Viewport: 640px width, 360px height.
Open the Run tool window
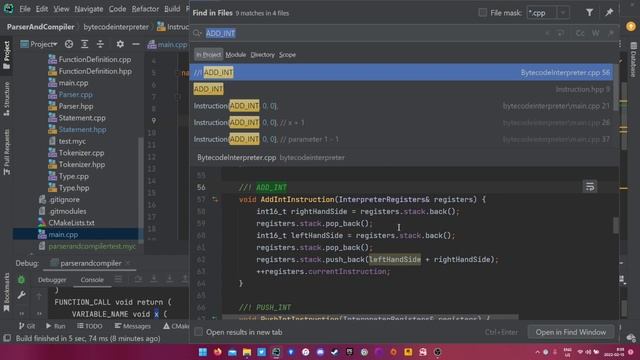(x=56, y=326)
